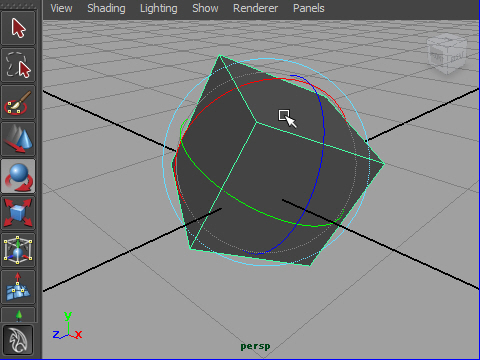480x360 pixels.
Task: Open the View menu
Action: [x=61, y=8]
